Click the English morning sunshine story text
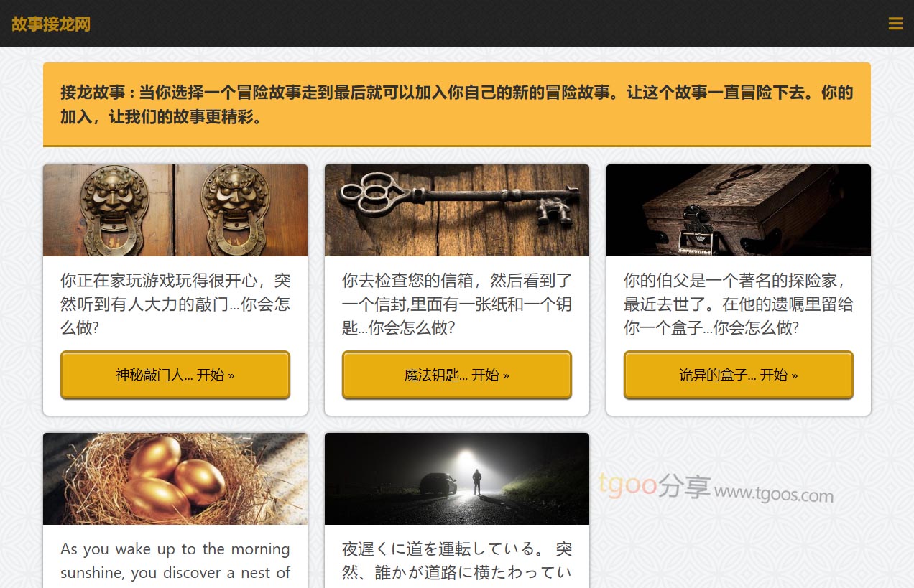Viewport: 914px width, 588px height. [175, 561]
